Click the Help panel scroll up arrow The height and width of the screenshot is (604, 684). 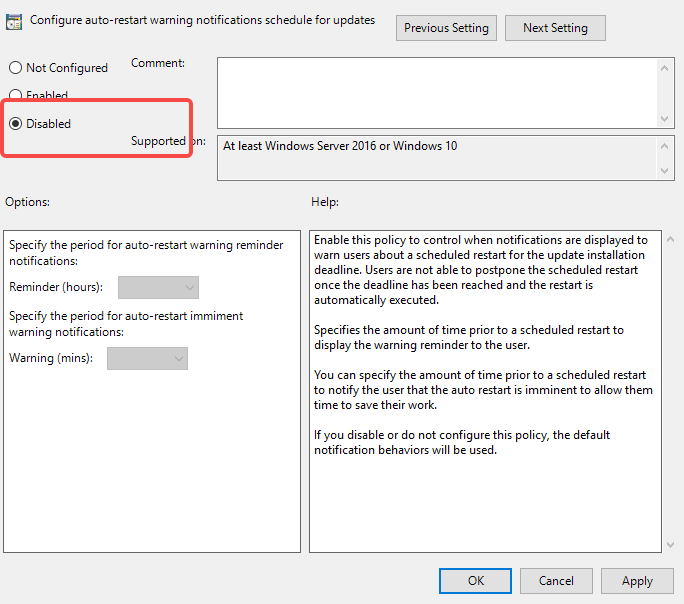(x=670, y=239)
